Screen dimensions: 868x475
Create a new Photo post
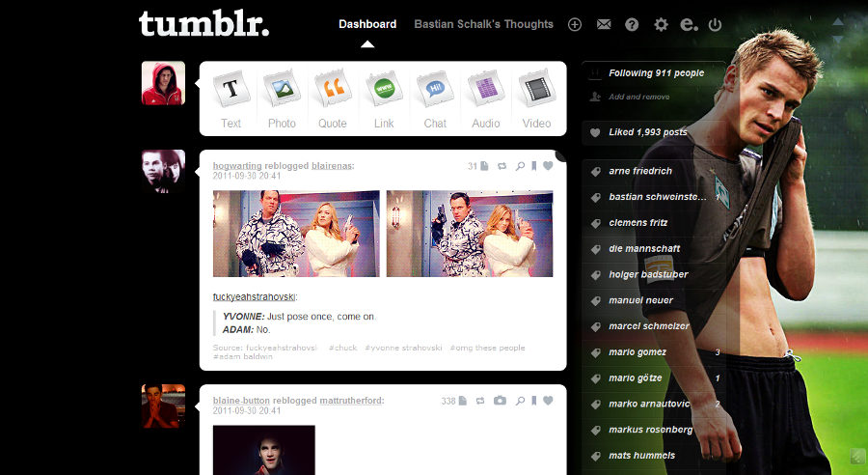point(282,99)
